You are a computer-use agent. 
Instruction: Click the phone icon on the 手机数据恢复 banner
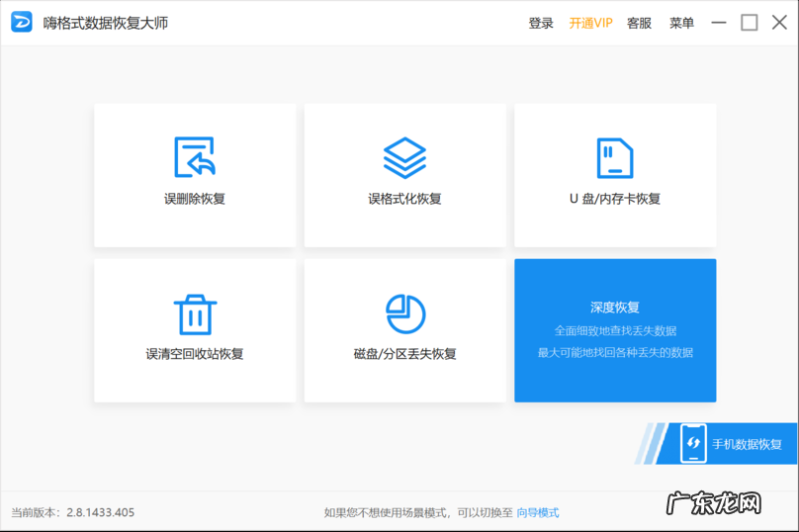click(693, 443)
